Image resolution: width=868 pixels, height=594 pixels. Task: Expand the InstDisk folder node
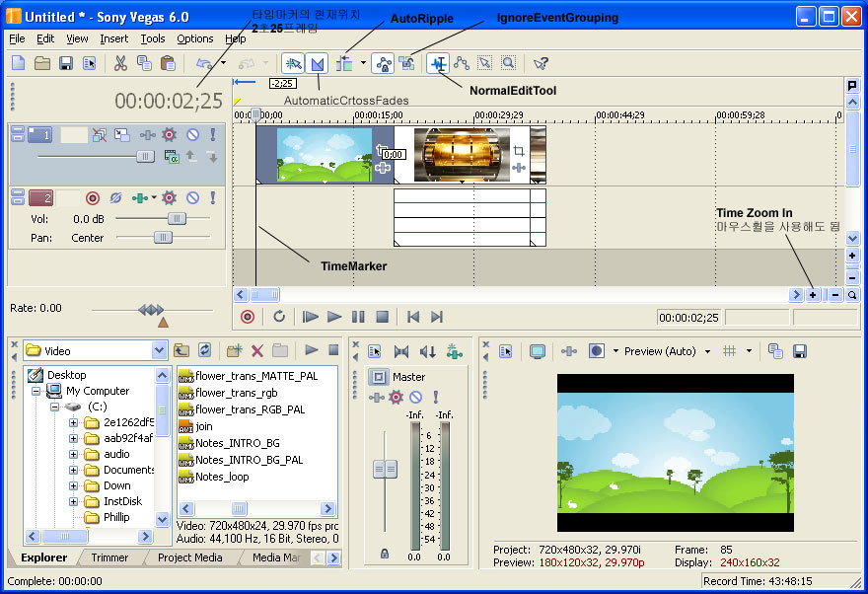[73, 501]
